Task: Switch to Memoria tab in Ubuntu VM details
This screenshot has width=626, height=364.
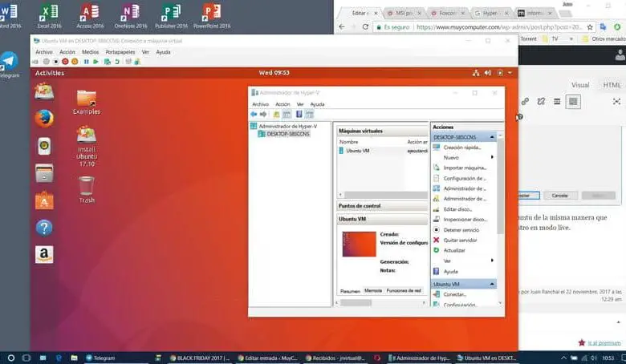Action: click(x=373, y=291)
